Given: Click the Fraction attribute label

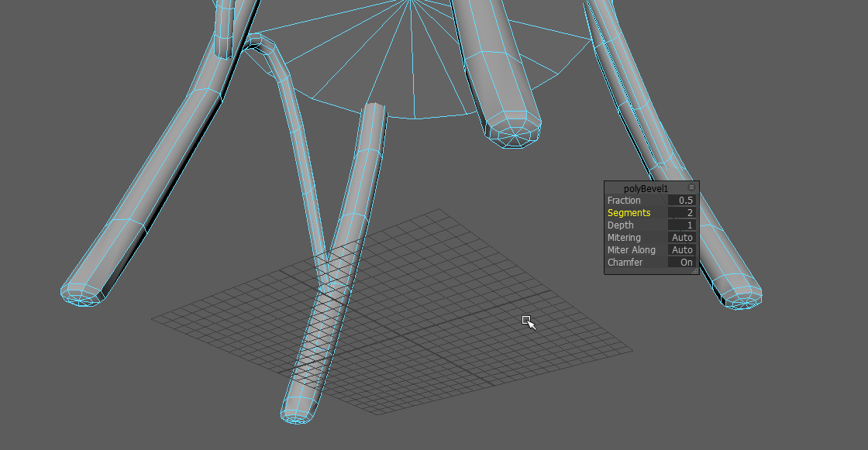Looking at the screenshot, I should tap(624, 201).
